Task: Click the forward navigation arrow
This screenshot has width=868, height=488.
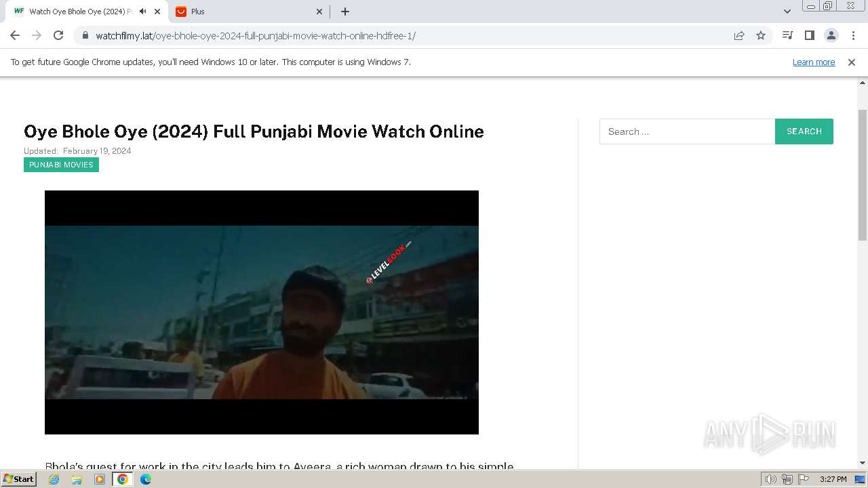Action: click(x=37, y=35)
